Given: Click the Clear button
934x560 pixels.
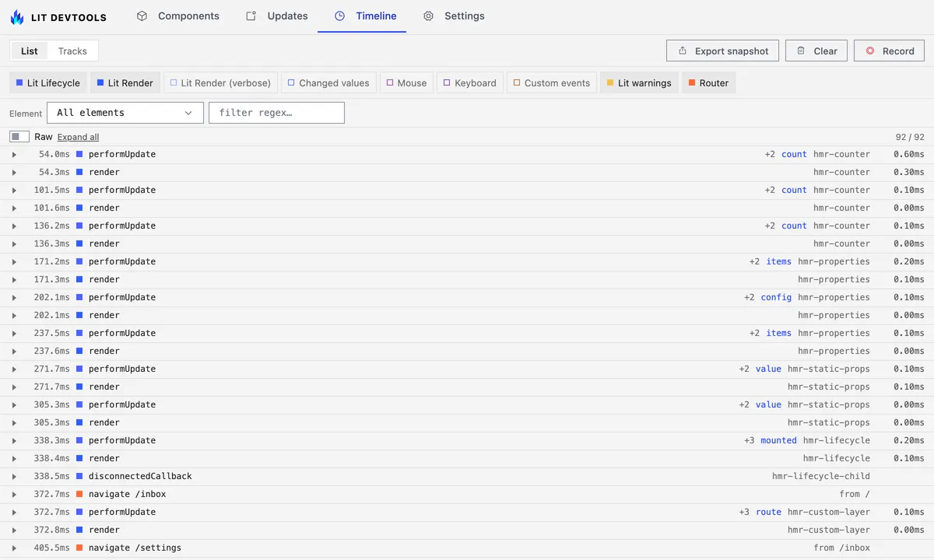Looking at the screenshot, I should click(816, 51).
